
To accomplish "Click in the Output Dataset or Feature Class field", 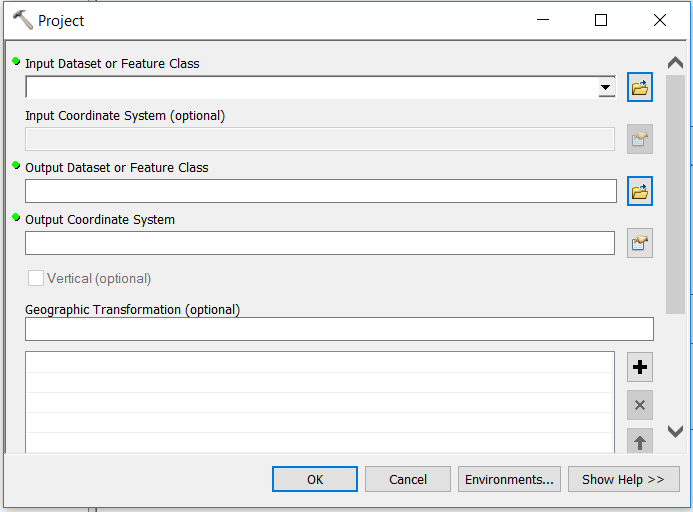I will pyautogui.click(x=320, y=191).
